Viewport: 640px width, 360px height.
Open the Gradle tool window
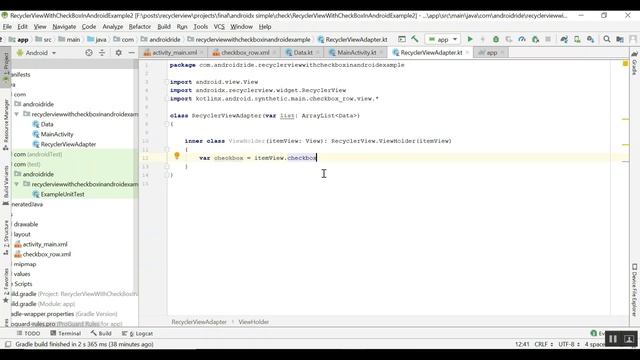tap(634, 62)
